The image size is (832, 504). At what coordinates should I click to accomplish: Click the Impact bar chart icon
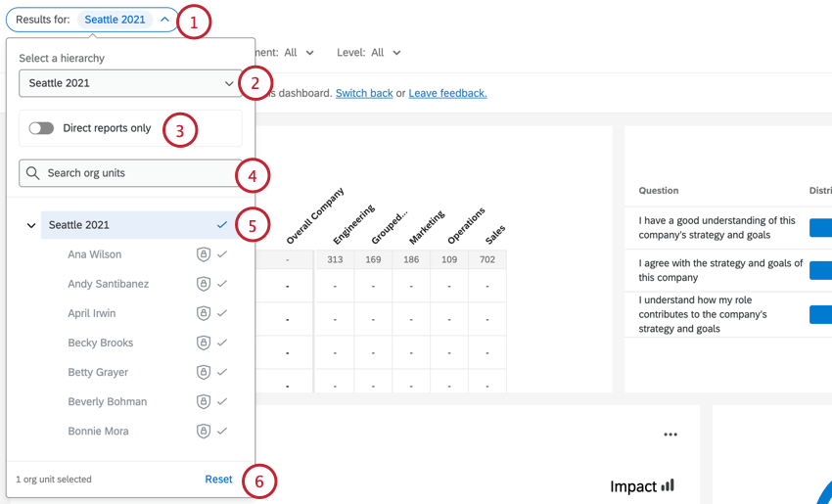[x=669, y=485]
